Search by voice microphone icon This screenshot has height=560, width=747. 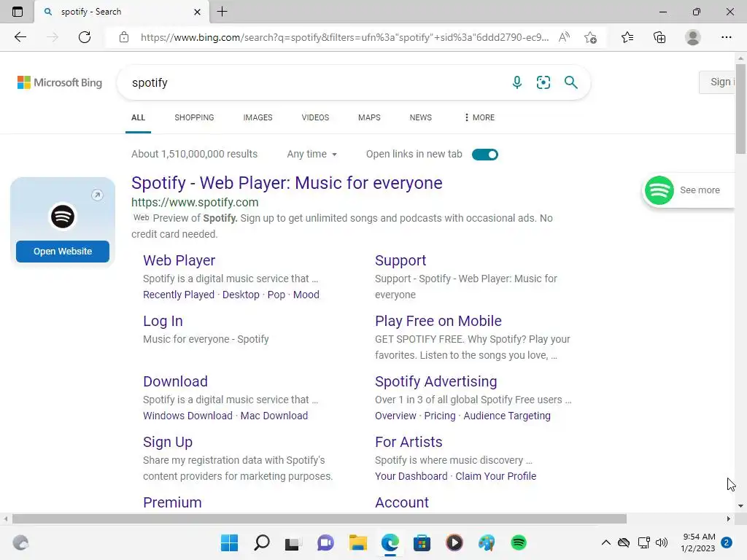(x=517, y=82)
